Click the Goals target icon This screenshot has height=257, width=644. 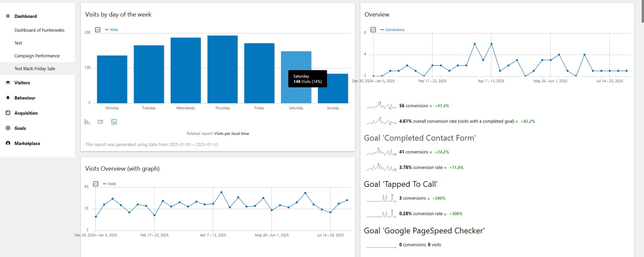(x=8, y=128)
